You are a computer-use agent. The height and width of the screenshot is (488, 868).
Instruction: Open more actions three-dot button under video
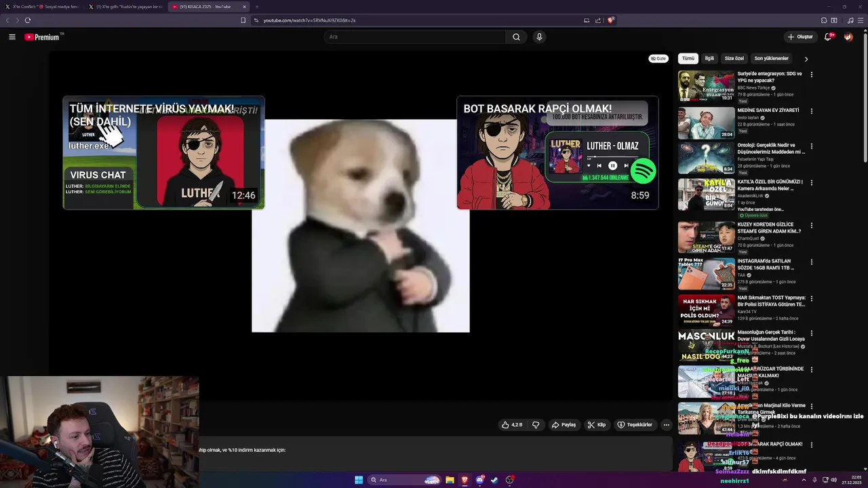coord(667,425)
